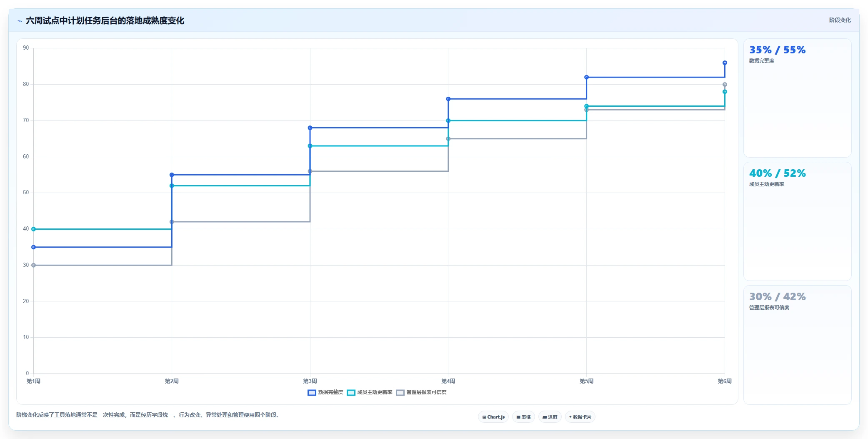Image resolution: width=868 pixels, height=439 pixels.
Task: Click the 第4周 x-axis label
Action: click(448, 381)
